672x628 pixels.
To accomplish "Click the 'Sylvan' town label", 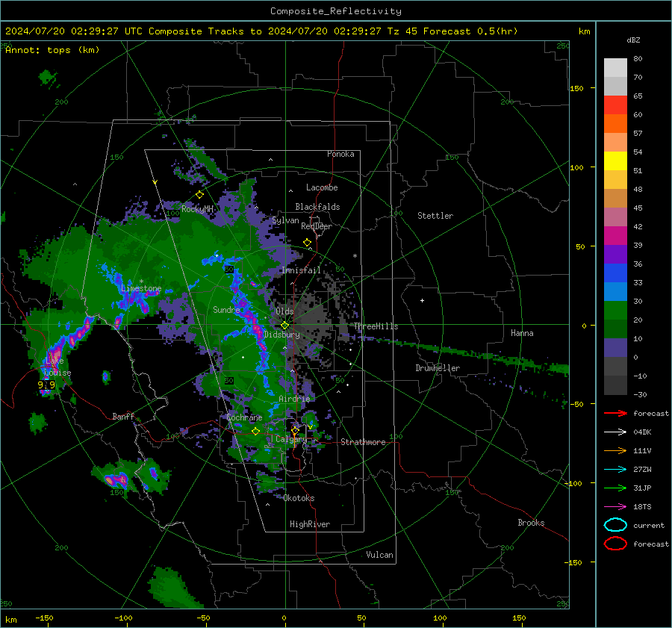I will tap(285, 220).
